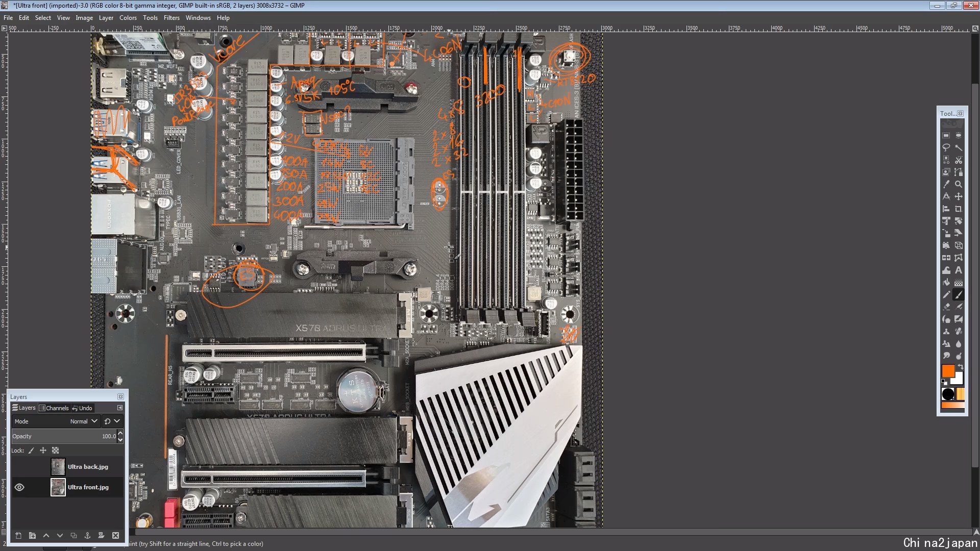Open the Filters menu

171,18
